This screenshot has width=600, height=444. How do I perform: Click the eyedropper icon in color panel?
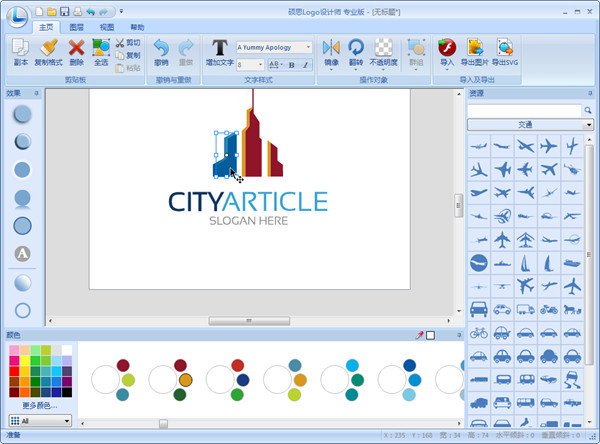[x=419, y=335]
